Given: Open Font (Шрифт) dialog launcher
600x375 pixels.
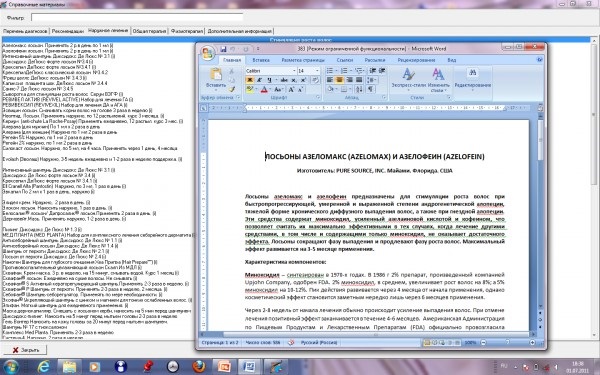Looking at the screenshot, I should (318, 98).
